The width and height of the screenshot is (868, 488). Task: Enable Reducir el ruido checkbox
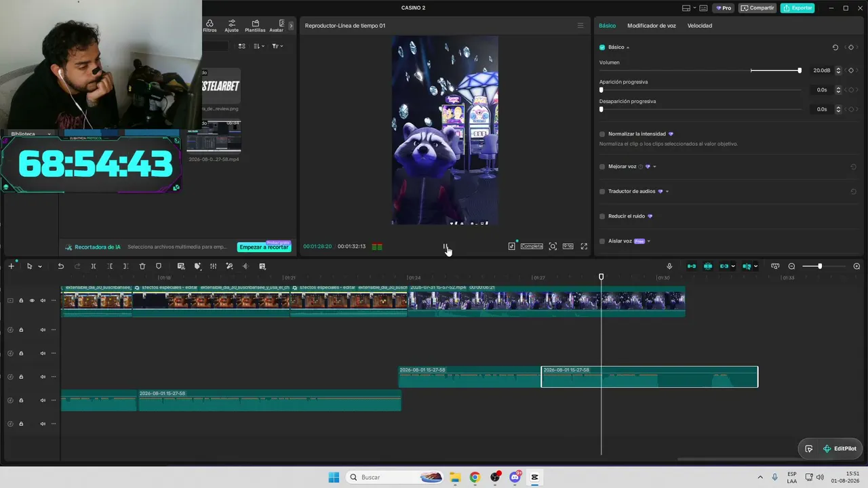(x=602, y=216)
